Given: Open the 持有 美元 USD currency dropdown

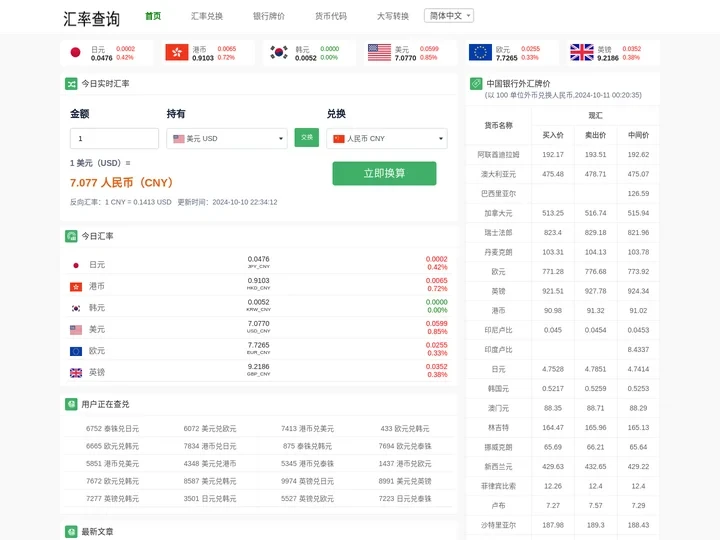Looking at the screenshot, I should tap(227, 138).
